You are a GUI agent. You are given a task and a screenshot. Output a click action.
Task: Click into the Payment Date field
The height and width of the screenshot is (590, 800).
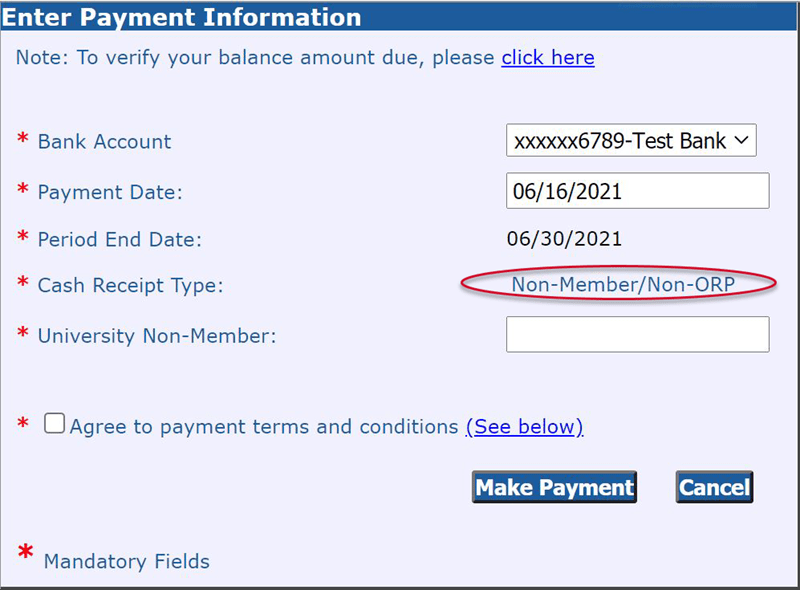point(637,190)
